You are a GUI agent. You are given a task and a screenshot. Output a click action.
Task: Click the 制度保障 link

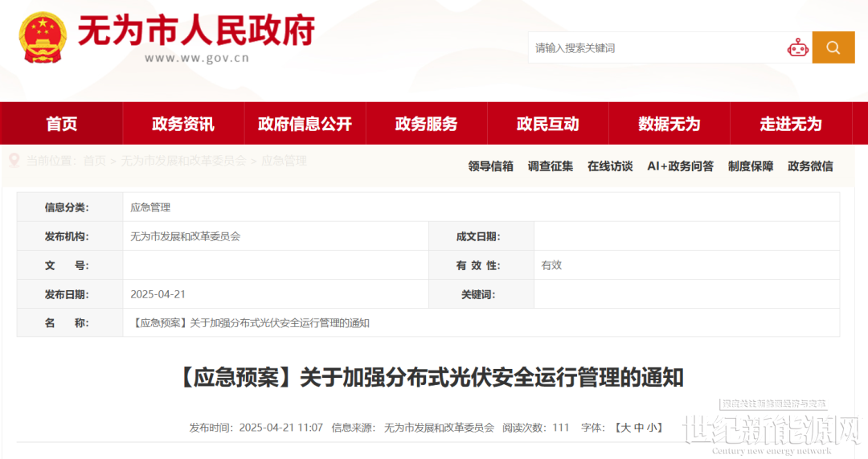pyautogui.click(x=751, y=166)
